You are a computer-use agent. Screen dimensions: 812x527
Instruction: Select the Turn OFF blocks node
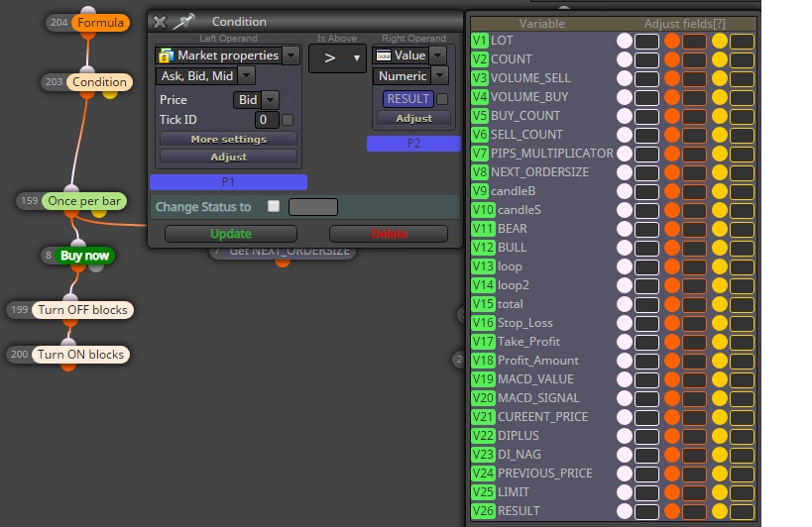point(83,310)
